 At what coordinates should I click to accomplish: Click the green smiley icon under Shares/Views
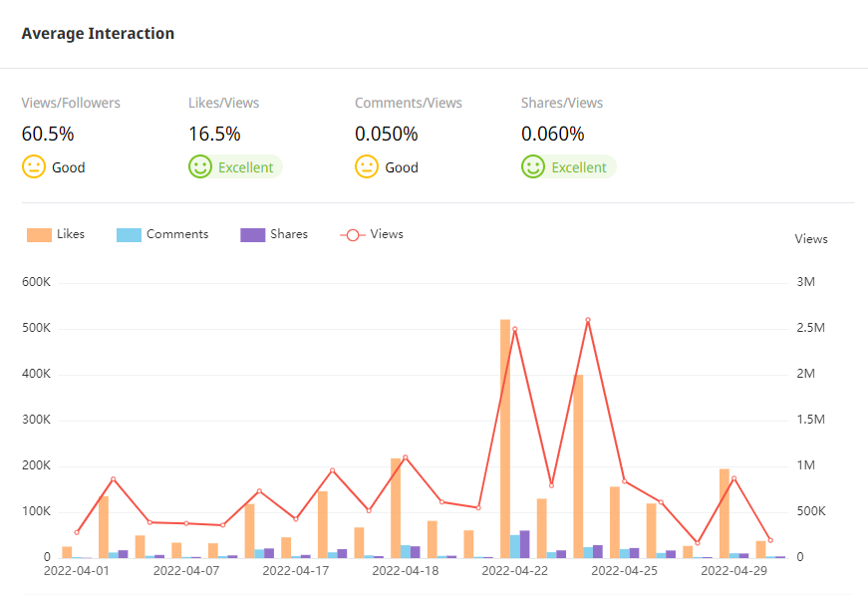(x=533, y=166)
